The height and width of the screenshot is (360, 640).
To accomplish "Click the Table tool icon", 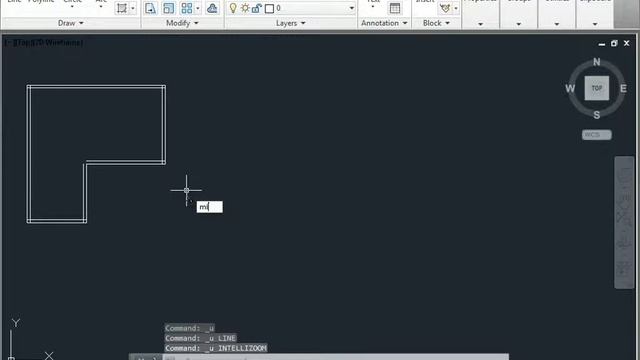I will coord(395,8).
